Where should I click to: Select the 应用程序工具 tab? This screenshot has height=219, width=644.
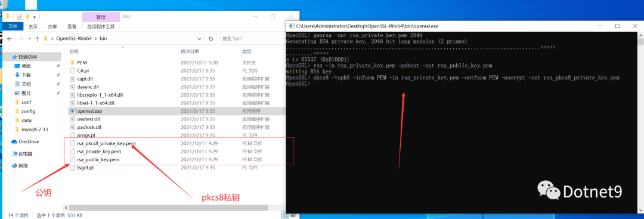[x=101, y=26]
